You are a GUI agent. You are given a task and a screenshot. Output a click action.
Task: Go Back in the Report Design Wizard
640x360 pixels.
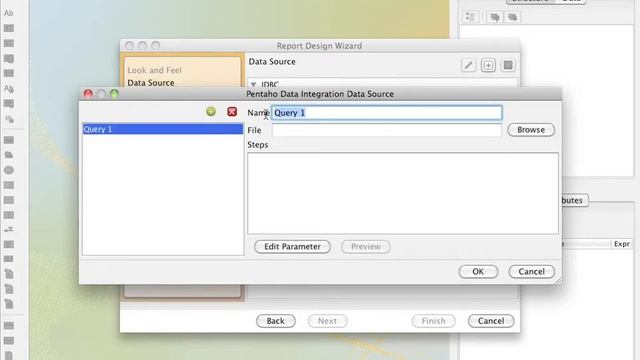tap(276, 321)
